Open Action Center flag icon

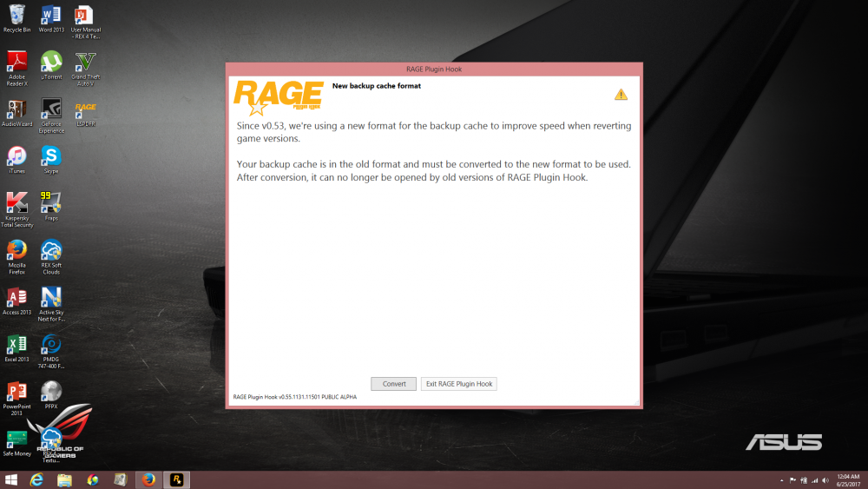coord(792,480)
